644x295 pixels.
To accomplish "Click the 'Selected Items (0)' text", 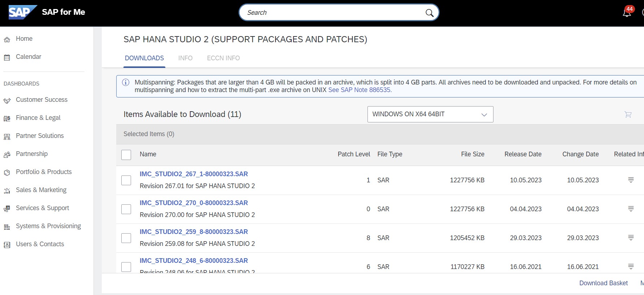I will [x=149, y=134].
